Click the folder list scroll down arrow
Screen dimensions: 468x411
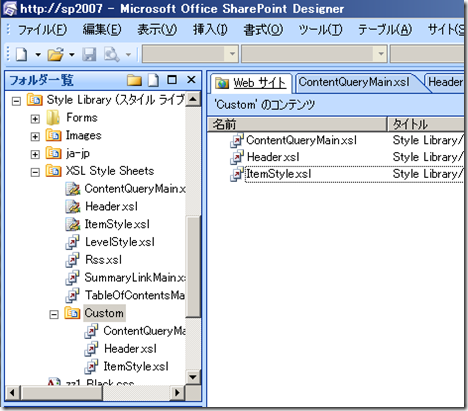193,377
